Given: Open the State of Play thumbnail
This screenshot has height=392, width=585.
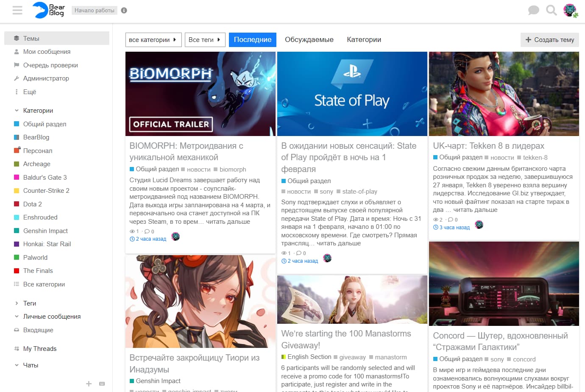Looking at the screenshot, I should 352,94.
